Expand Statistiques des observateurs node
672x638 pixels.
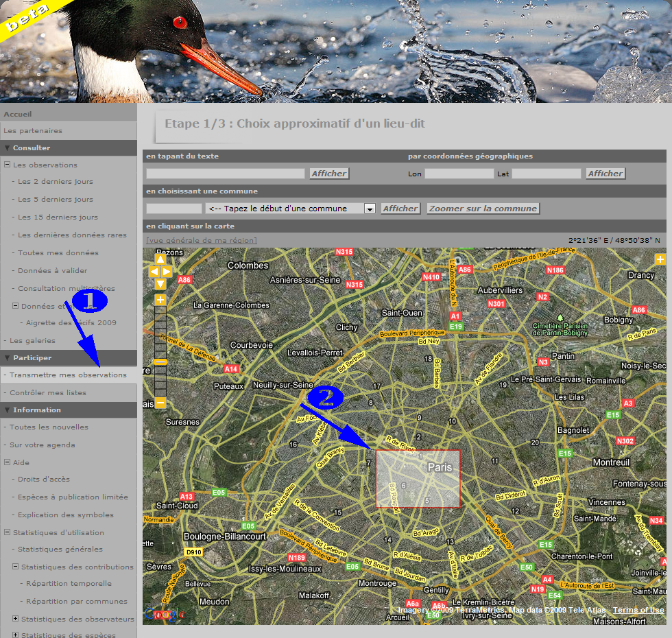pyautogui.click(x=15, y=619)
